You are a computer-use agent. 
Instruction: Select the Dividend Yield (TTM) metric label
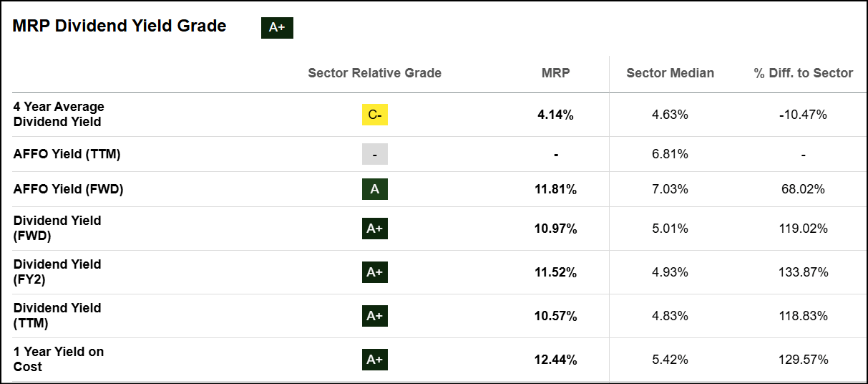point(57,316)
